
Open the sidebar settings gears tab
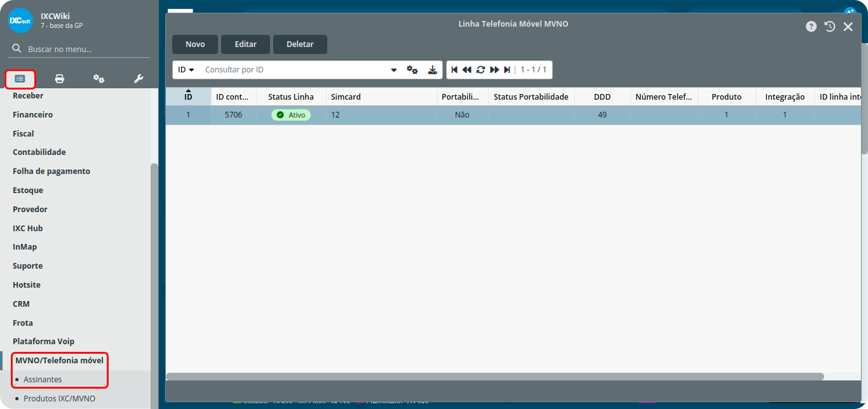(98, 79)
